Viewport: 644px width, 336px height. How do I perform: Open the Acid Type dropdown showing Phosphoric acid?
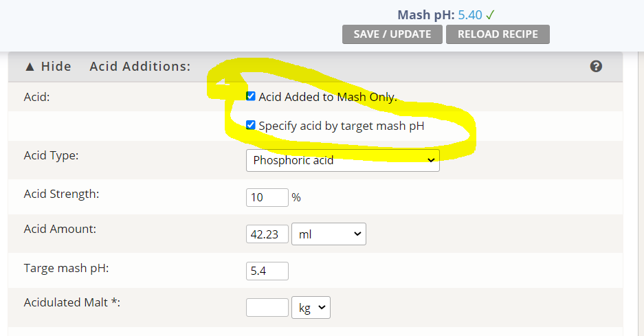click(342, 160)
